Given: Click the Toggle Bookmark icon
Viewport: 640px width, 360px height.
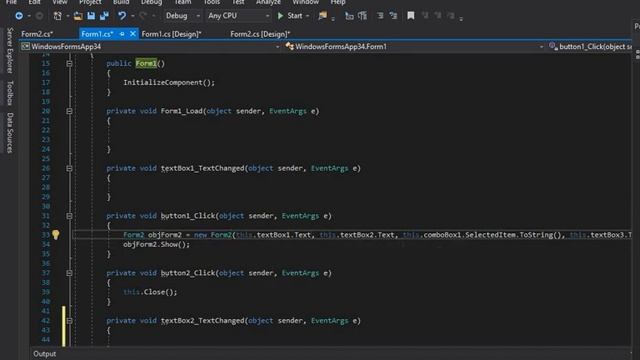Looking at the screenshot, I should [411, 16].
